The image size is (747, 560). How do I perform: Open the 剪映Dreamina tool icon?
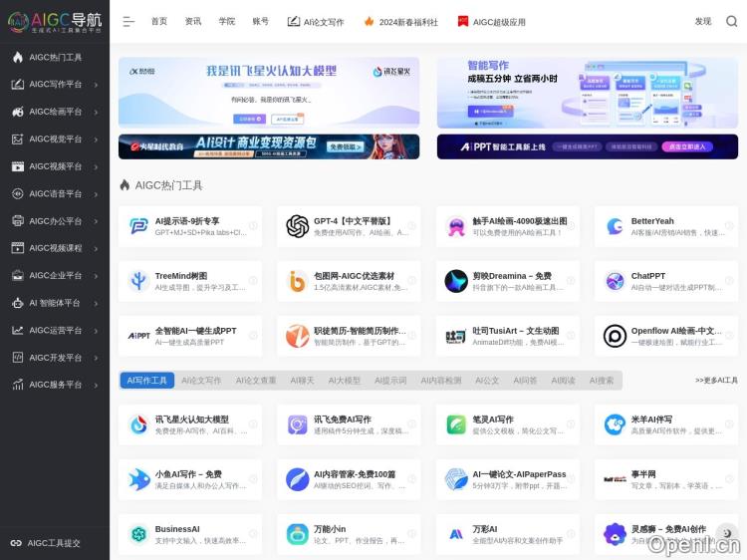click(456, 282)
